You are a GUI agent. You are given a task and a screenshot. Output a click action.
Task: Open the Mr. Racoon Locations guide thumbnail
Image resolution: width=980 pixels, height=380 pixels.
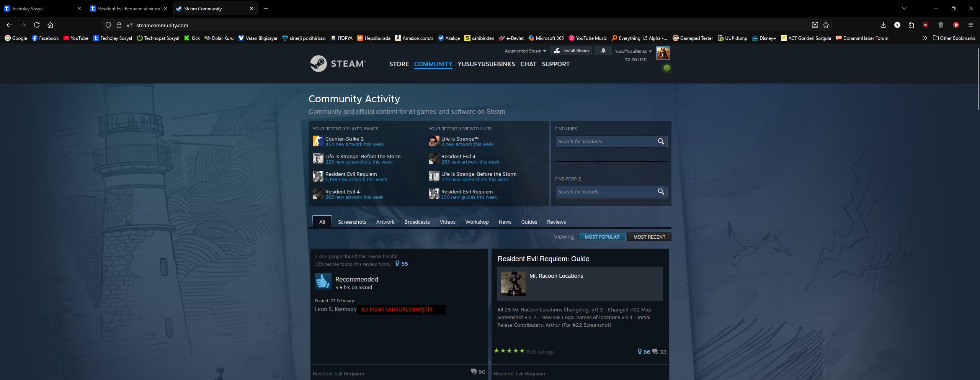[x=513, y=283]
